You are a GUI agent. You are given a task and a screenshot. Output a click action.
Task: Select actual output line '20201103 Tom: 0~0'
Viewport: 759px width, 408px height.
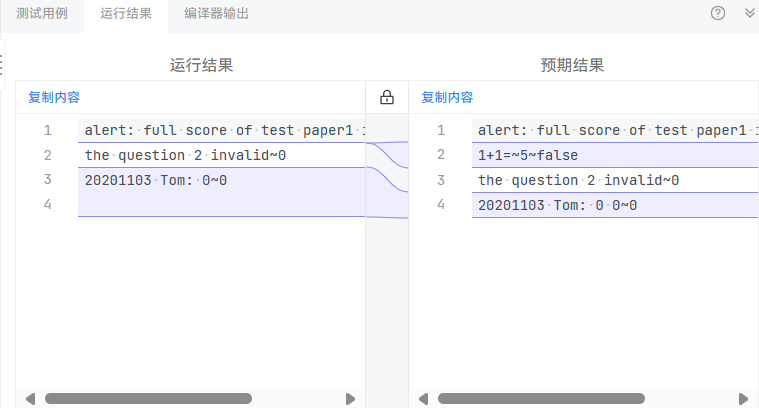(x=156, y=181)
